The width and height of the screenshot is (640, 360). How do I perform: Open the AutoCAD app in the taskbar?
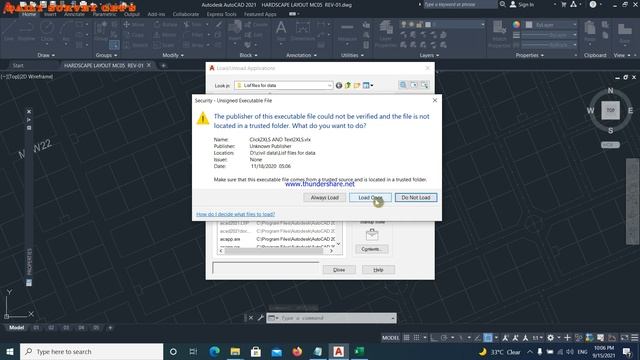[x=338, y=351]
